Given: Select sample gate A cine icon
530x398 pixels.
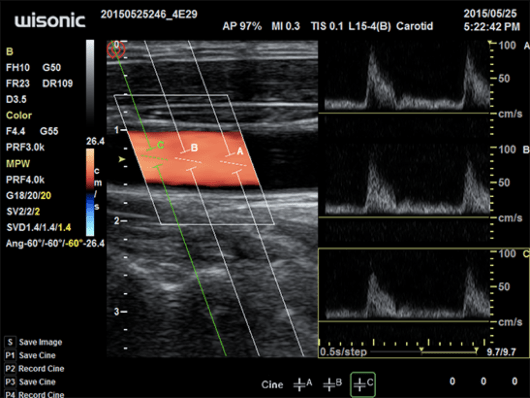Looking at the screenshot, I should click(303, 384).
